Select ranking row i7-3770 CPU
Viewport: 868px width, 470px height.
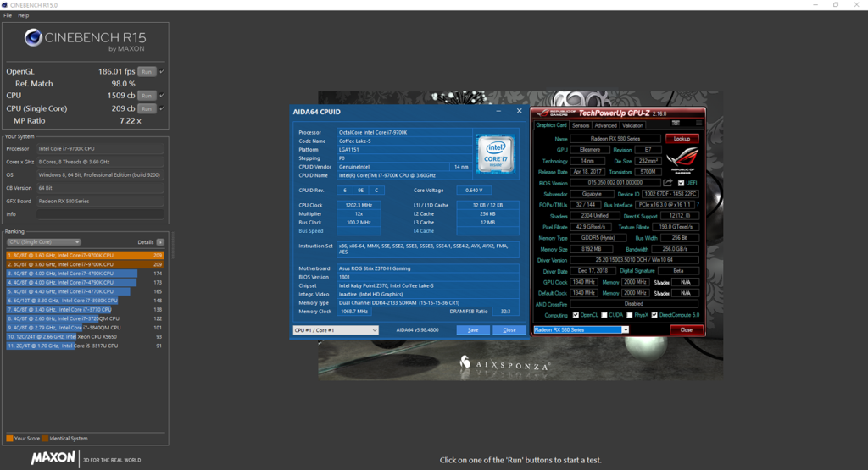tap(85, 310)
